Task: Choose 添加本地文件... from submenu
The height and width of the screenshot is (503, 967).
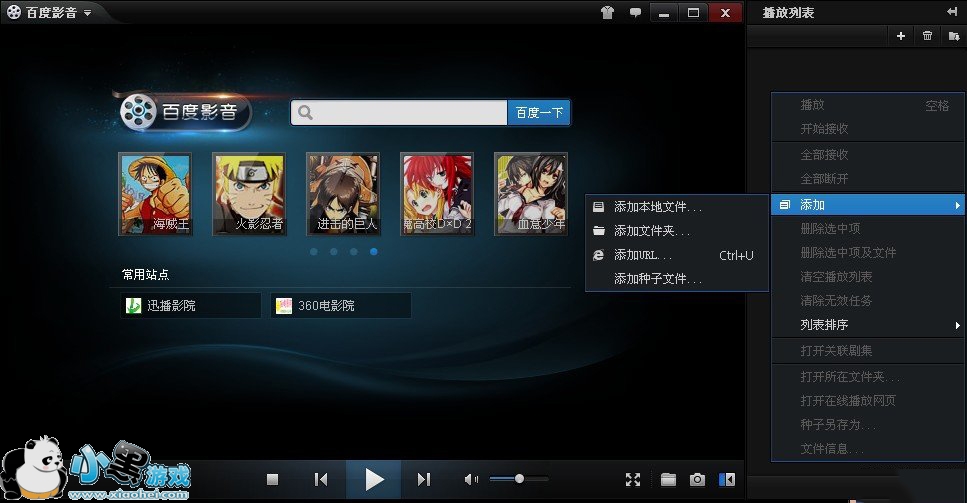Action: (x=677, y=207)
